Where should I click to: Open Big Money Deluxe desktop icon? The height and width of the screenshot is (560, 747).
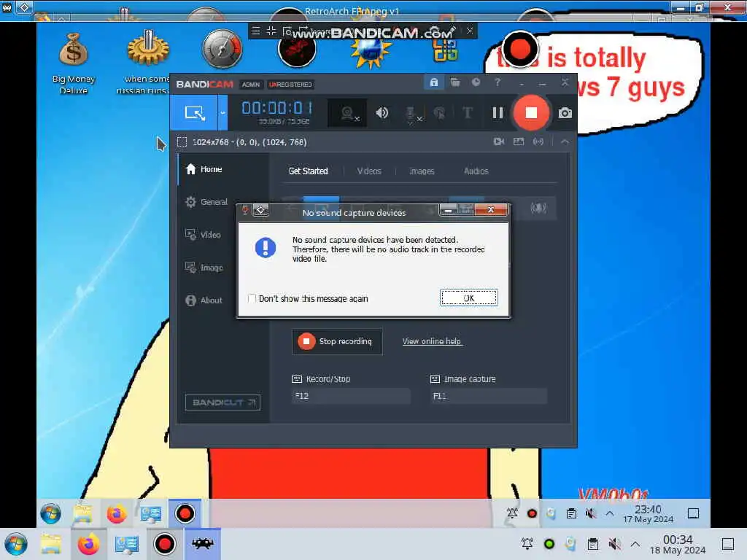(74, 63)
